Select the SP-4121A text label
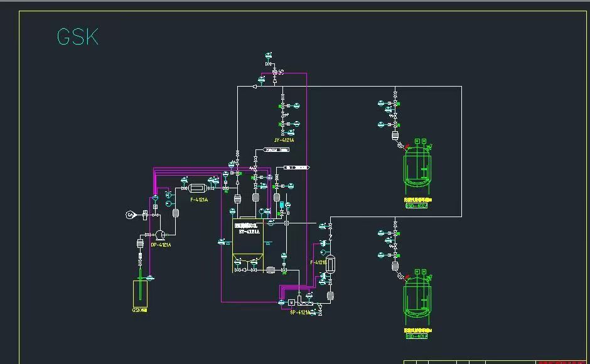The width and height of the screenshot is (590, 364). pyautogui.click(x=299, y=312)
